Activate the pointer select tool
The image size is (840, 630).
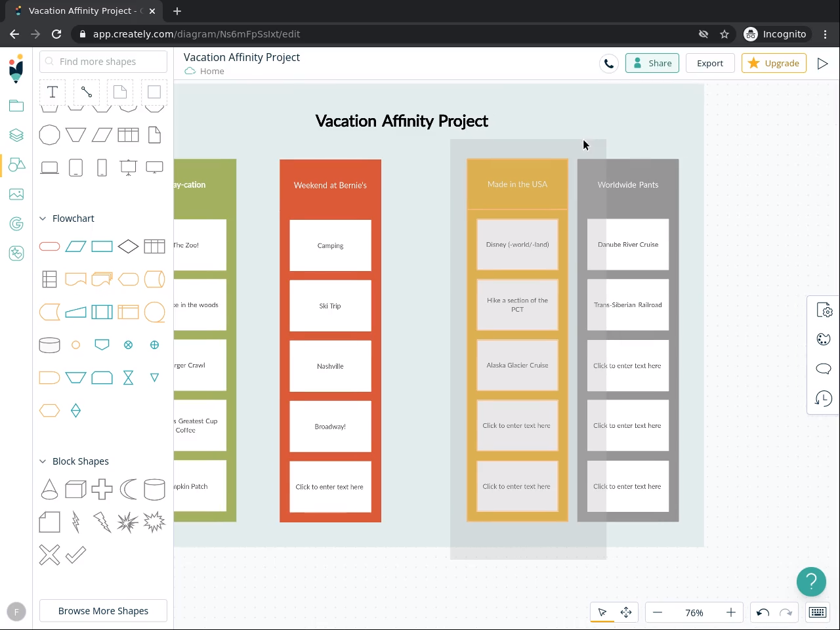click(602, 612)
